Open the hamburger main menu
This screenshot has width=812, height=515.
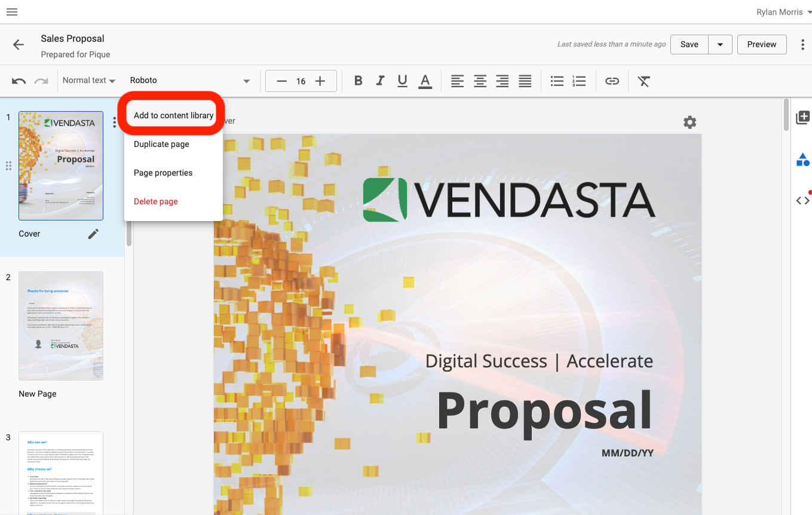(12, 12)
